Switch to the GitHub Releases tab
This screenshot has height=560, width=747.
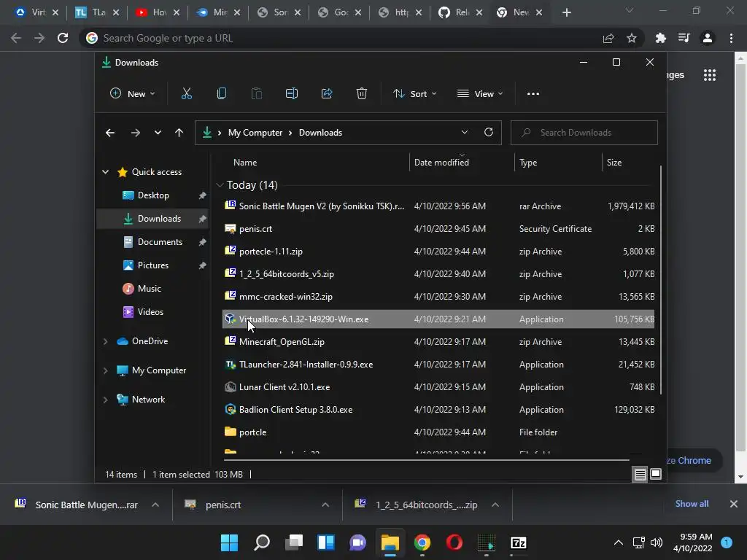(460, 12)
